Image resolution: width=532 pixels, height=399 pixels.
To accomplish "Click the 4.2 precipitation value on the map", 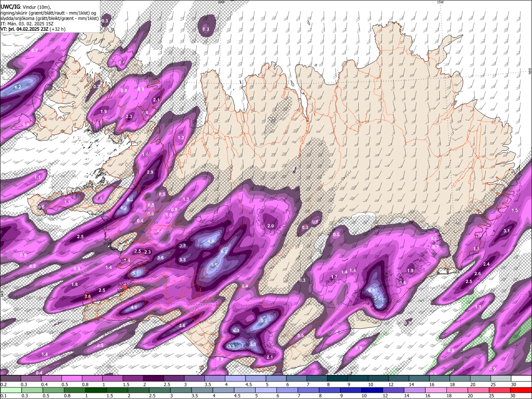I will [123, 208].
